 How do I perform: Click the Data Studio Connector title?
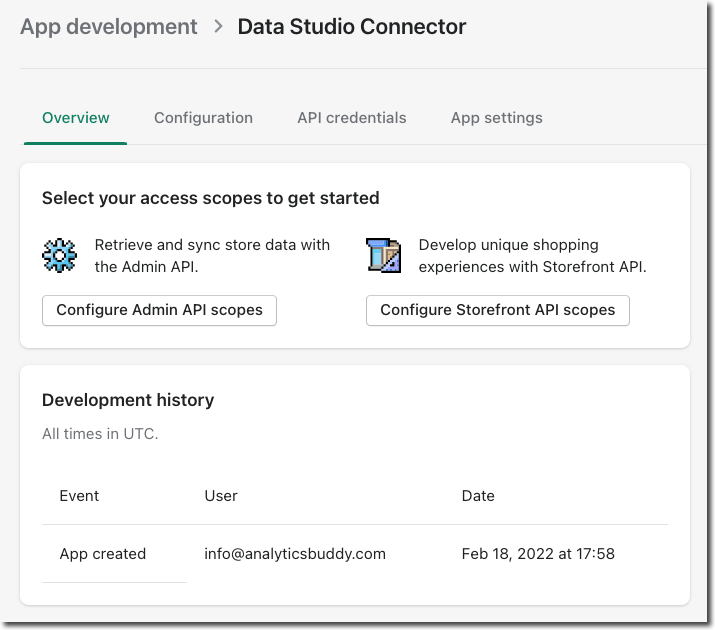coord(352,26)
